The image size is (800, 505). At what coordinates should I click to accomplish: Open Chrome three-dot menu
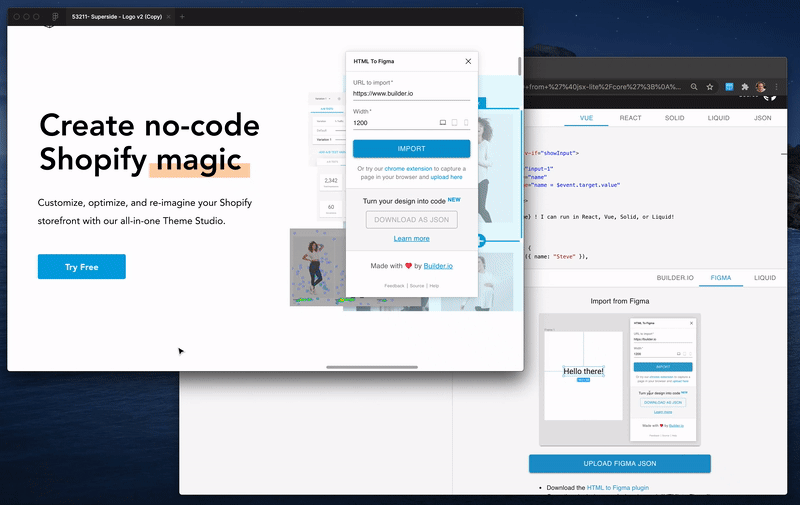coord(777,87)
